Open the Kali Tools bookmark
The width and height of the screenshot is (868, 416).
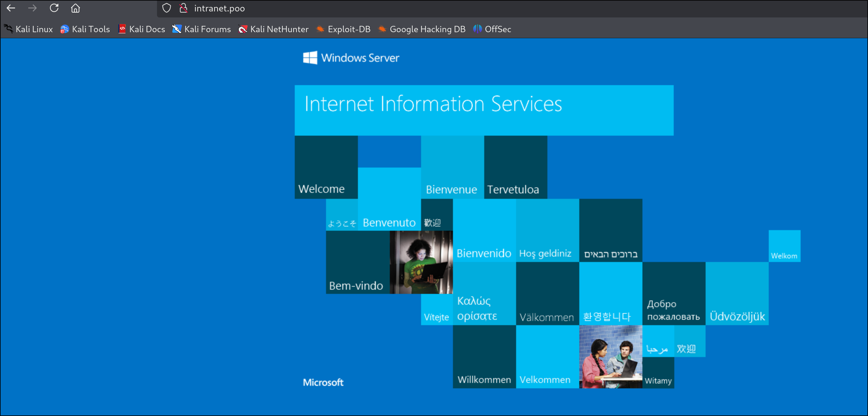pyautogui.click(x=85, y=29)
